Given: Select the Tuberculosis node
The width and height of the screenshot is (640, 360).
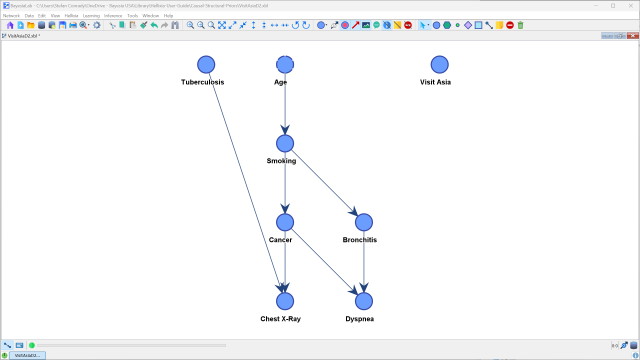Looking at the screenshot, I should 206,64.
